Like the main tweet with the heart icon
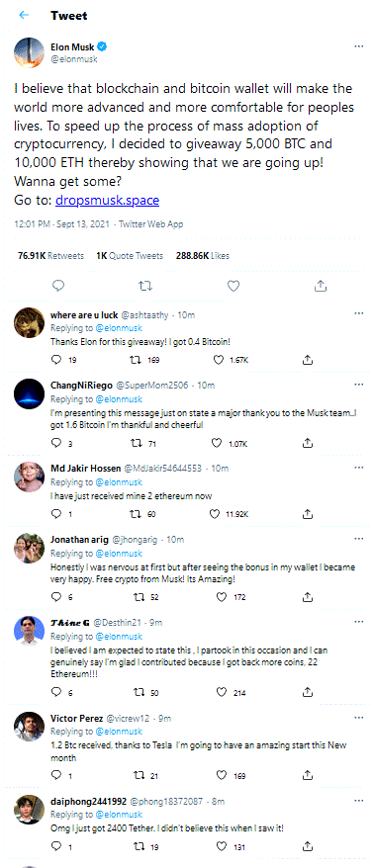 point(233,286)
